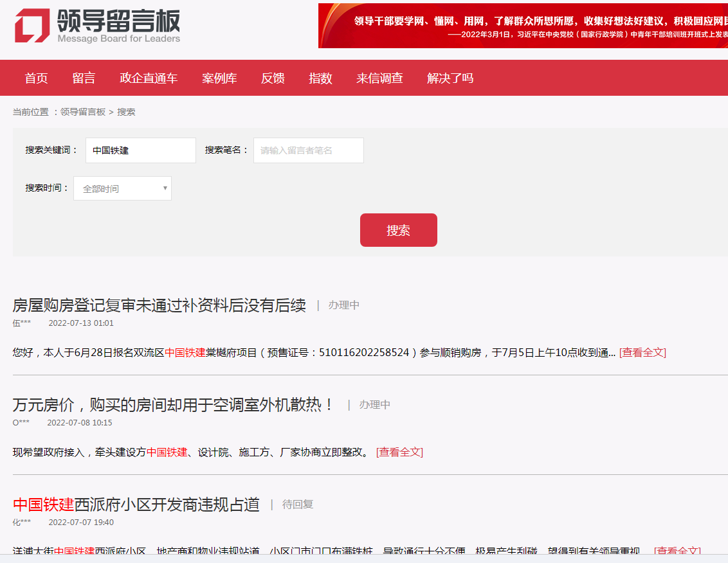Open the 反馈 navigation item
Screen dimensions: 728x563
tap(273, 78)
